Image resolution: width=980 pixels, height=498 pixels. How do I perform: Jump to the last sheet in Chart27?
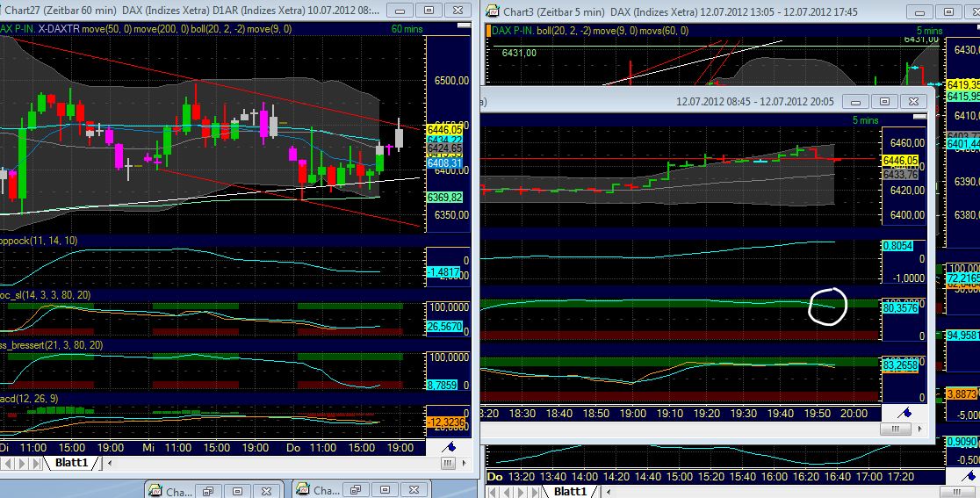point(36,464)
